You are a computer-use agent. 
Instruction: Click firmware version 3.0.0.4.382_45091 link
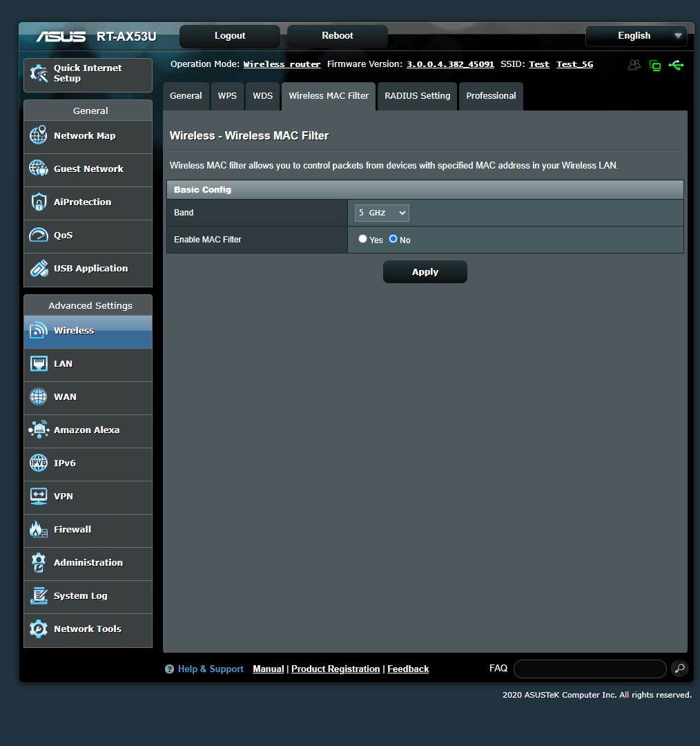[450, 64]
